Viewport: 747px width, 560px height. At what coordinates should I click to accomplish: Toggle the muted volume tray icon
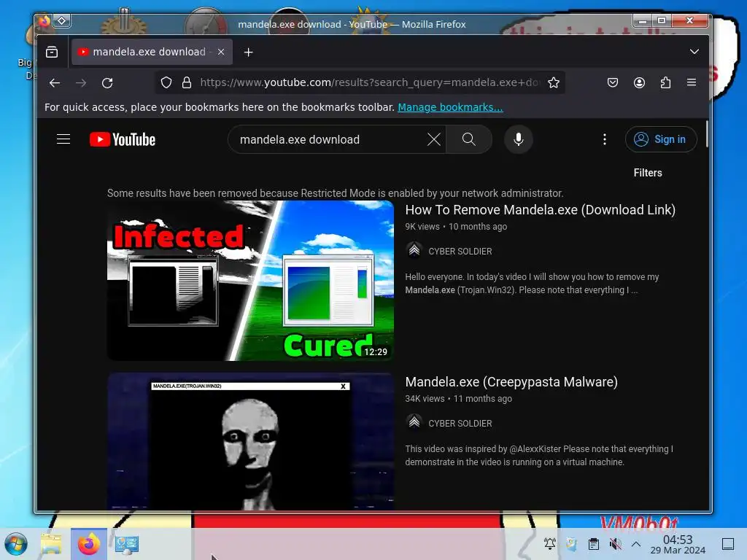click(x=616, y=544)
